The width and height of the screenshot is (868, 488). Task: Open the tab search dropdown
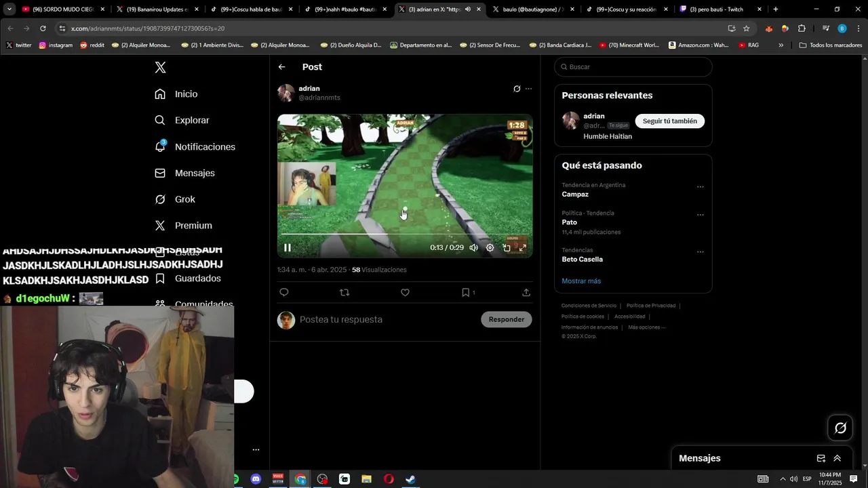(9, 9)
